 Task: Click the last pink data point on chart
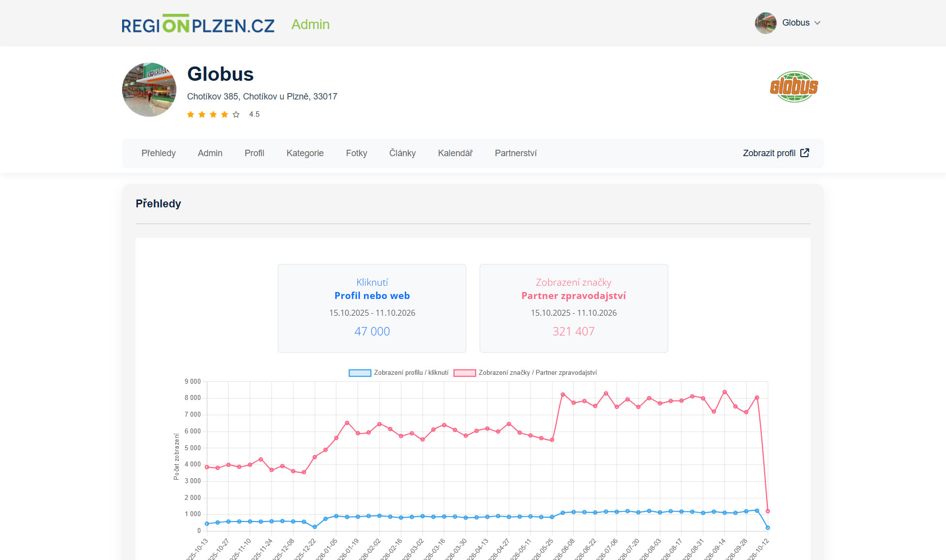(768, 511)
